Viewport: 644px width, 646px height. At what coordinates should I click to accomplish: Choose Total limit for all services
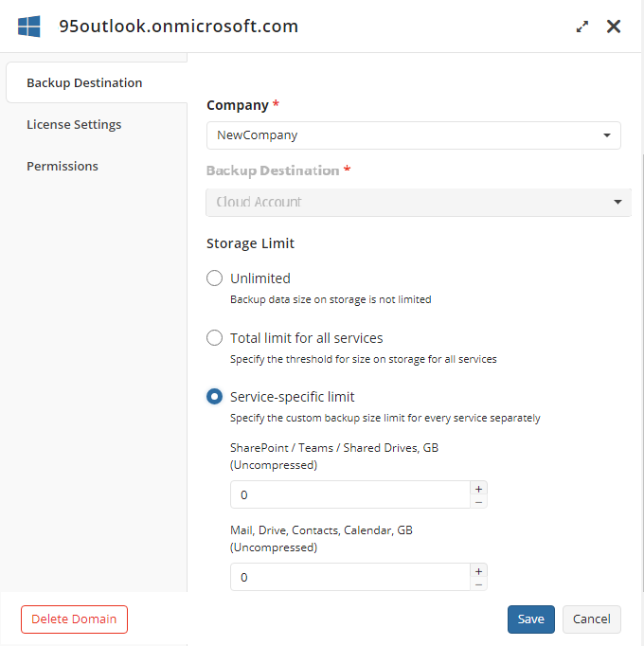(x=214, y=338)
